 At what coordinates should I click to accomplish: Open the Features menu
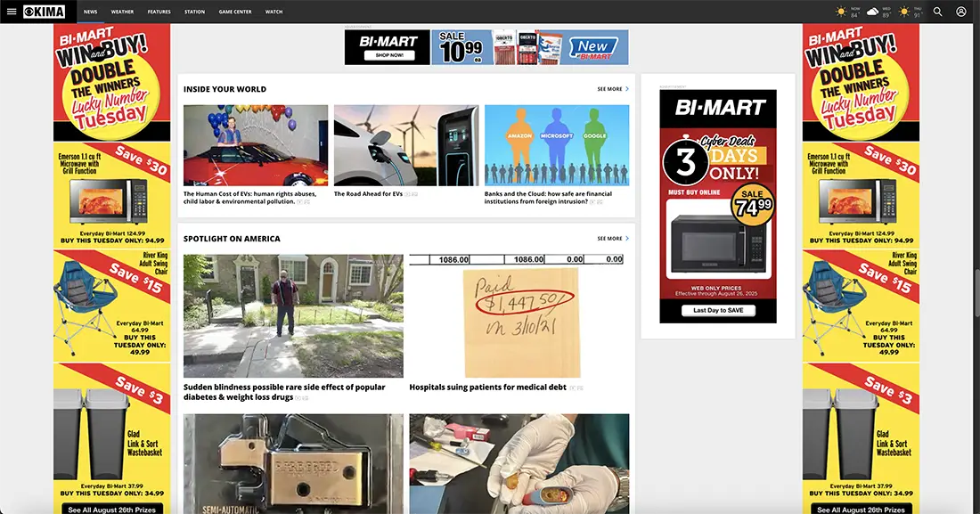tap(159, 12)
